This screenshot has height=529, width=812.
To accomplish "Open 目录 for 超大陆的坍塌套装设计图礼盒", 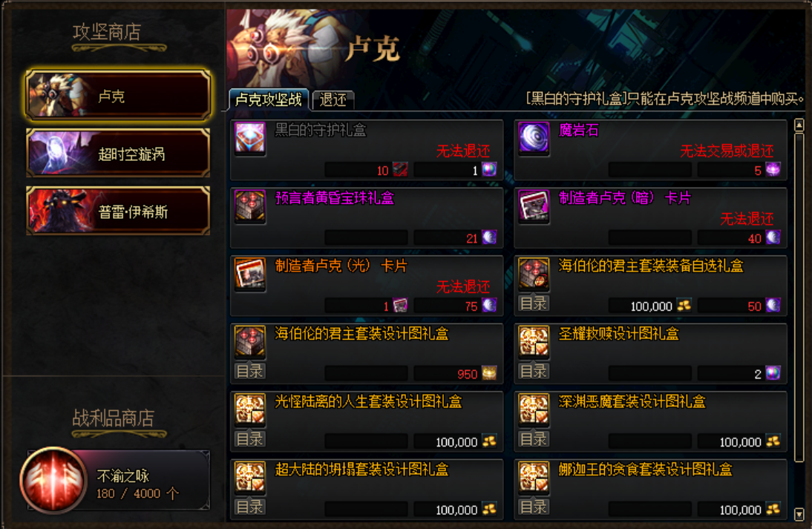I will click(x=249, y=507).
